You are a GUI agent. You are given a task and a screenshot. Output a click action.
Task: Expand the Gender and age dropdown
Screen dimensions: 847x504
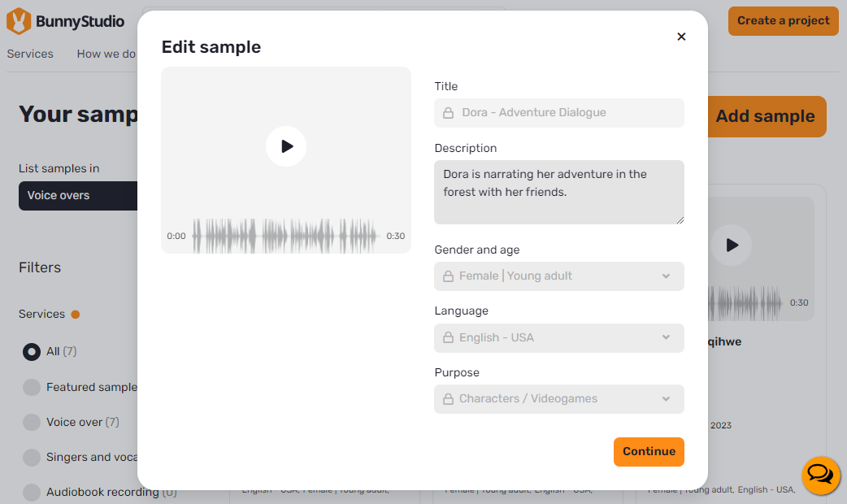(559, 276)
